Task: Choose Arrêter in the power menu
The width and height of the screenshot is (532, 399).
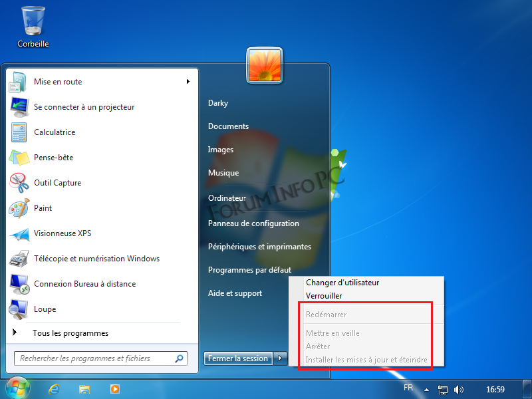Action: (x=366, y=346)
